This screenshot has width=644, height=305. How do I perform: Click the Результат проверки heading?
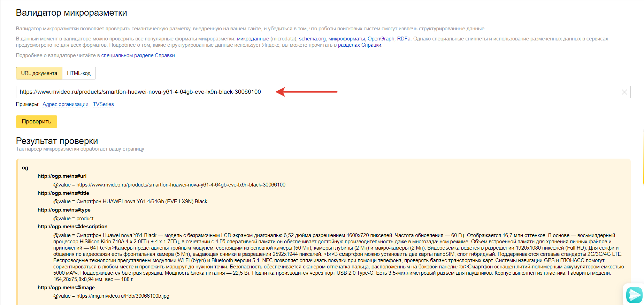click(57, 141)
